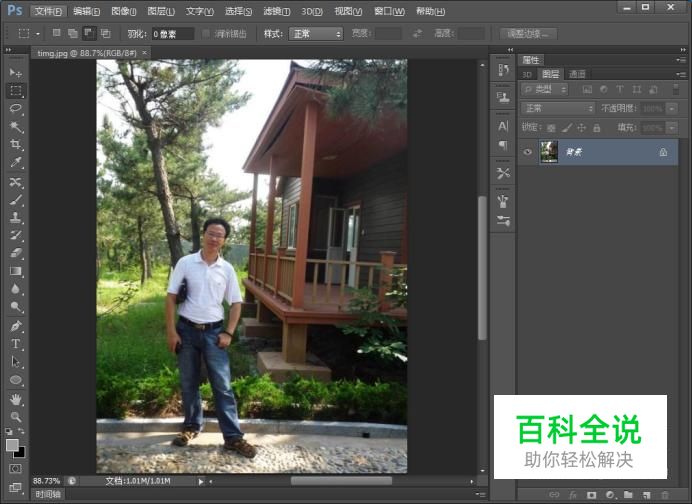Select the Dodge tool
Image resolution: width=692 pixels, height=504 pixels.
(x=16, y=307)
